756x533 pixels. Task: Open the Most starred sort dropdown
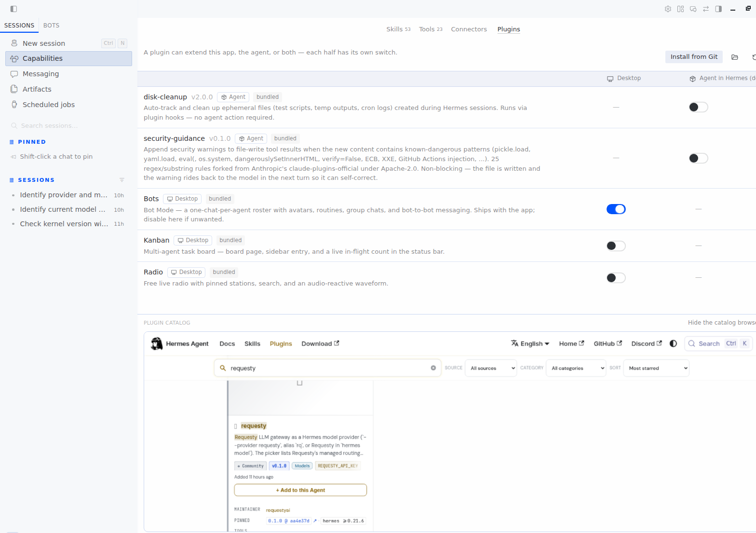pos(656,368)
